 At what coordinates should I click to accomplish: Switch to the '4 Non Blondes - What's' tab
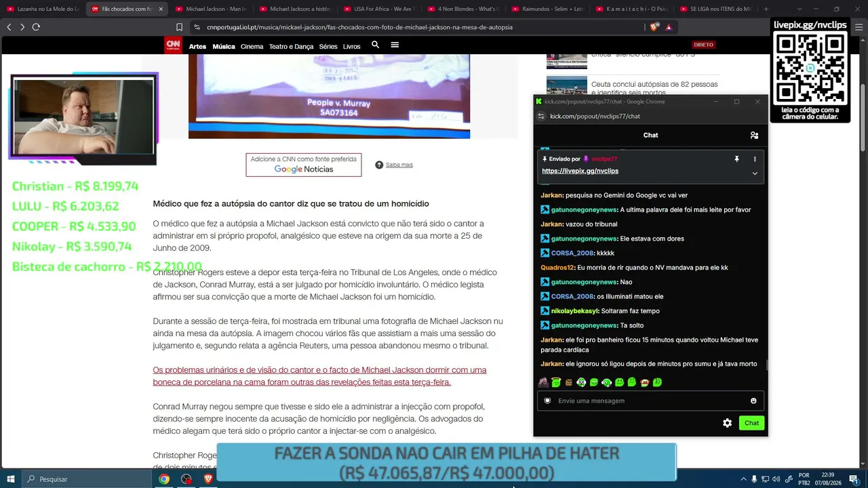pyautogui.click(x=464, y=9)
